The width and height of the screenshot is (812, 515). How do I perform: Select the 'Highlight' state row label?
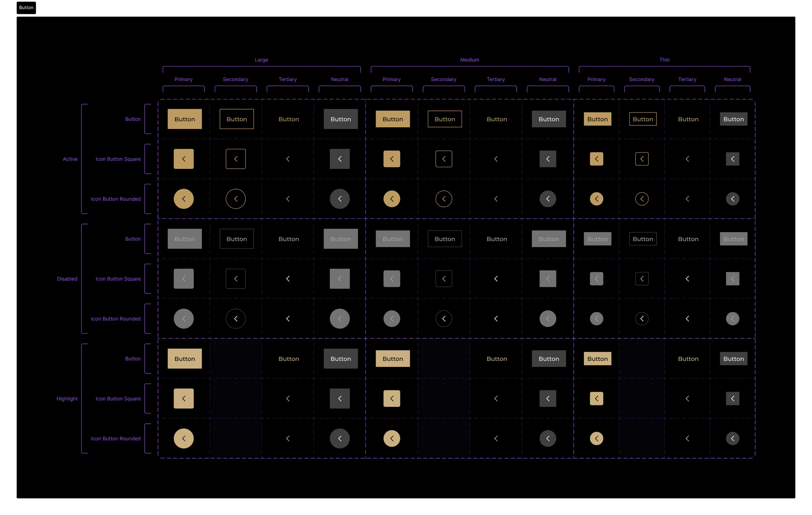click(67, 399)
